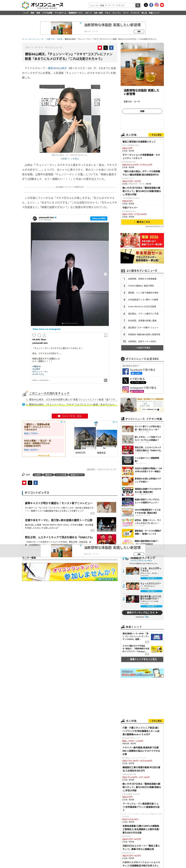Viewport: 186px width, 868px height.
Task: Open the ニュース・特集 search category dropdown
Action: tap(98, 5)
